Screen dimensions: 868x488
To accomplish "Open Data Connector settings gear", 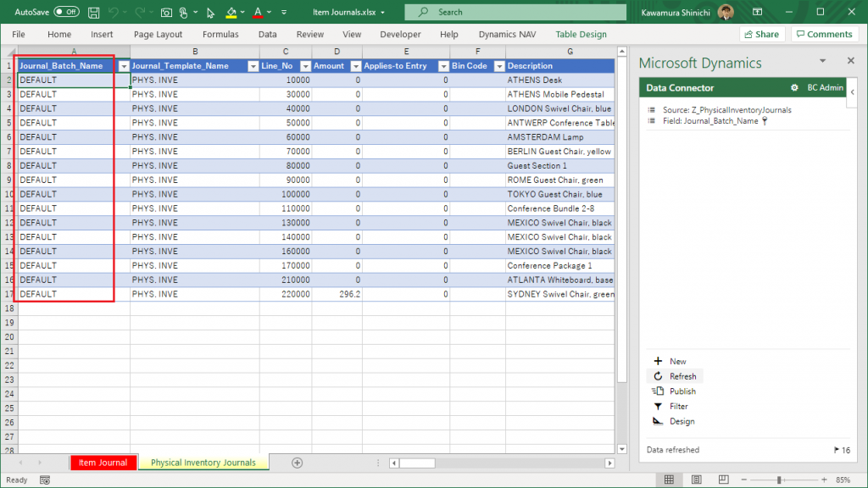I will pyautogui.click(x=794, y=87).
